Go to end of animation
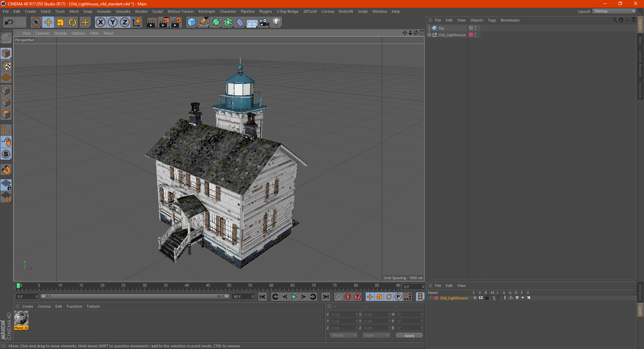644x349 pixels. coord(325,297)
